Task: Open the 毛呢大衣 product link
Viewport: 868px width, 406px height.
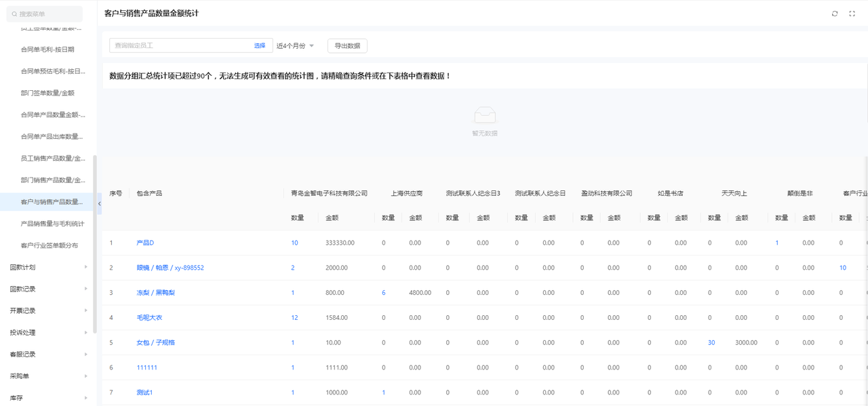Action: (149, 318)
